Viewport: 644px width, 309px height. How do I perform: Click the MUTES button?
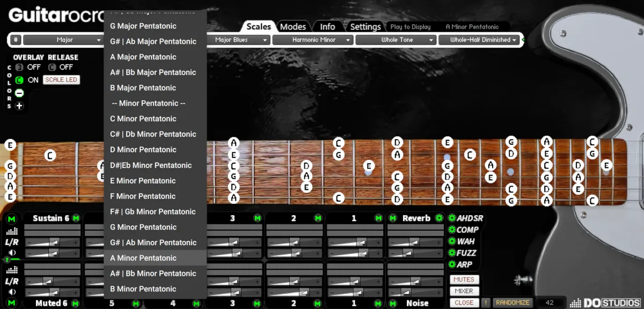click(x=464, y=279)
